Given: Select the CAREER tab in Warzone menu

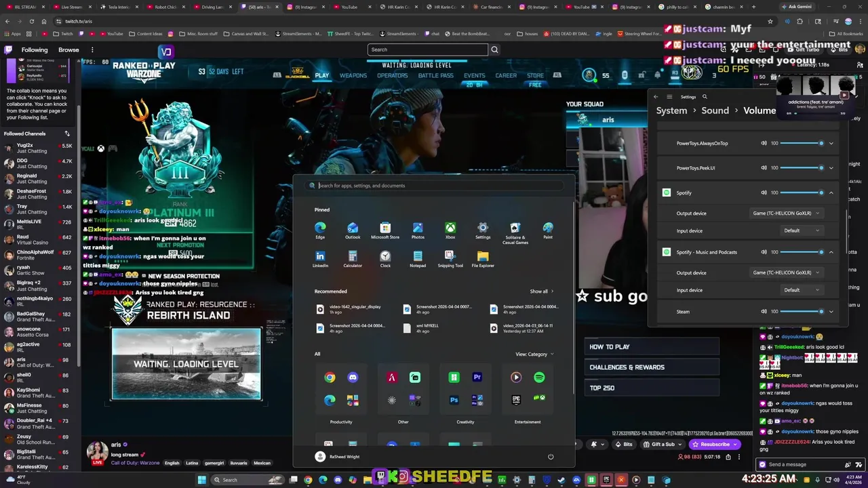Looking at the screenshot, I should [x=506, y=75].
